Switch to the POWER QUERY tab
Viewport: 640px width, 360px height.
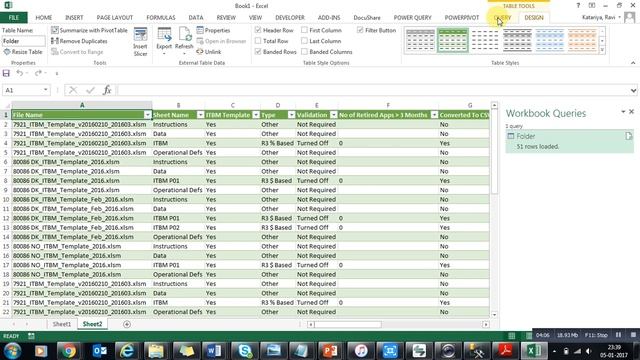click(412, 18)
